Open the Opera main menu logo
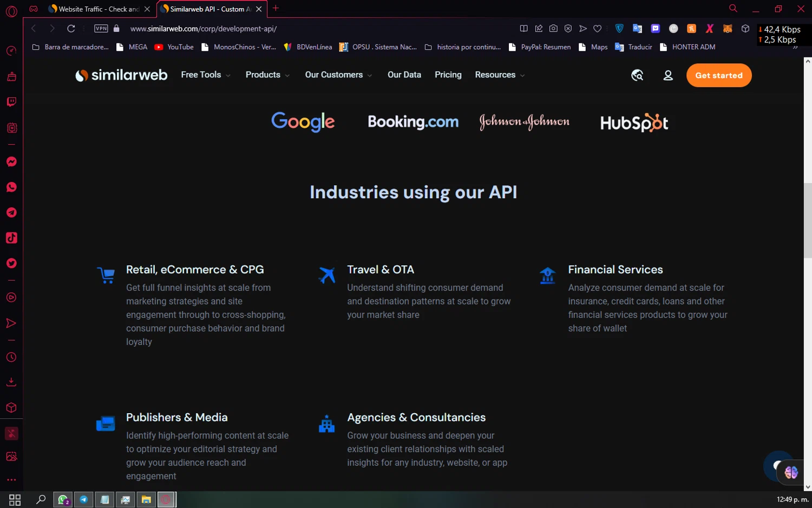This screenshot has height=508, width=812. 11,11
